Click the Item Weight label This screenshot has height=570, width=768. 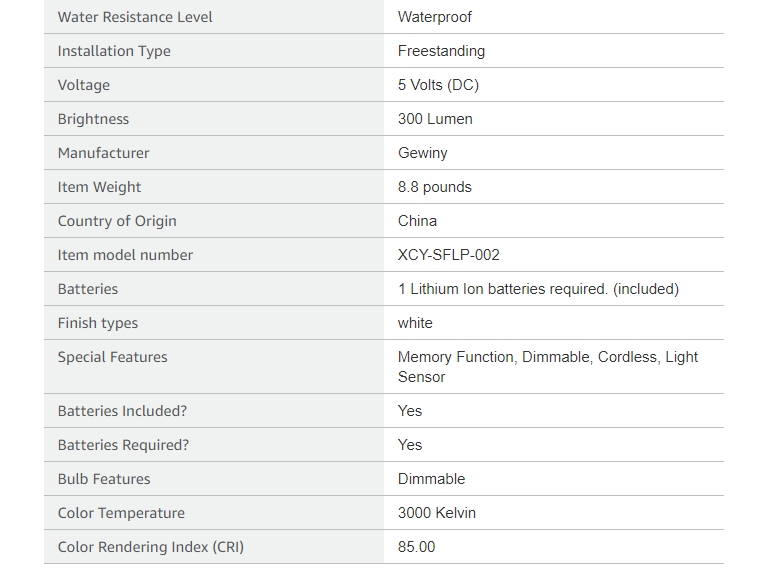(99, 187)
